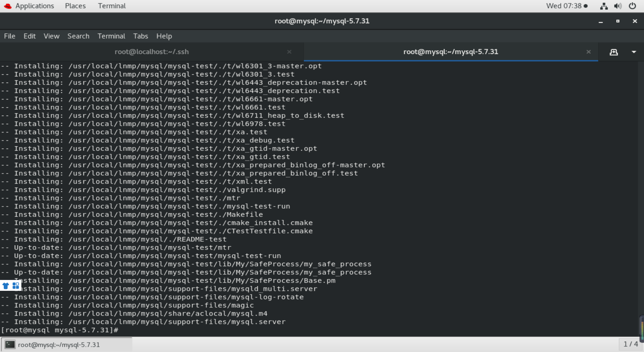
Task: Open a new terminal tab
Action: pos(614,52)
